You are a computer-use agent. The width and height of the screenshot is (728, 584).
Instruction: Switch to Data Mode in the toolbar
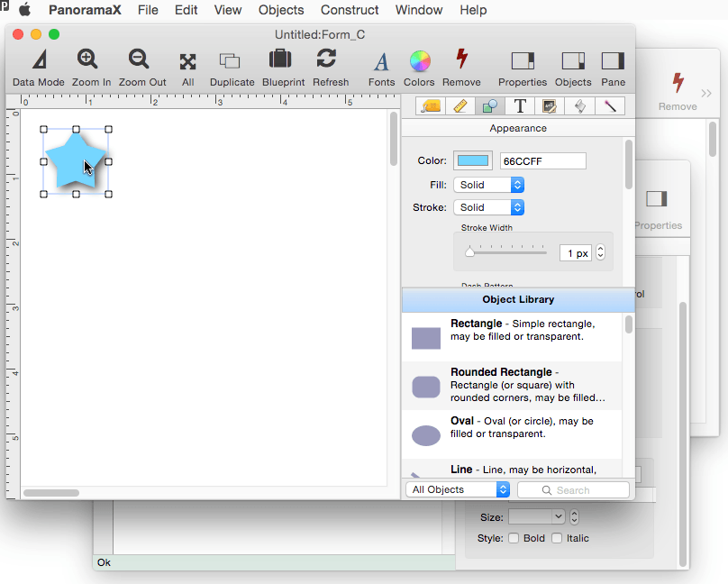(39, 68)
